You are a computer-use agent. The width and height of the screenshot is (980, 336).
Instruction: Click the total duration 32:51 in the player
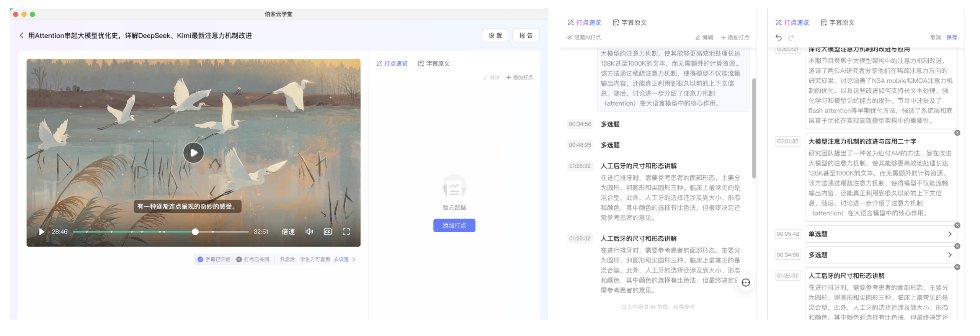(261, 232)
